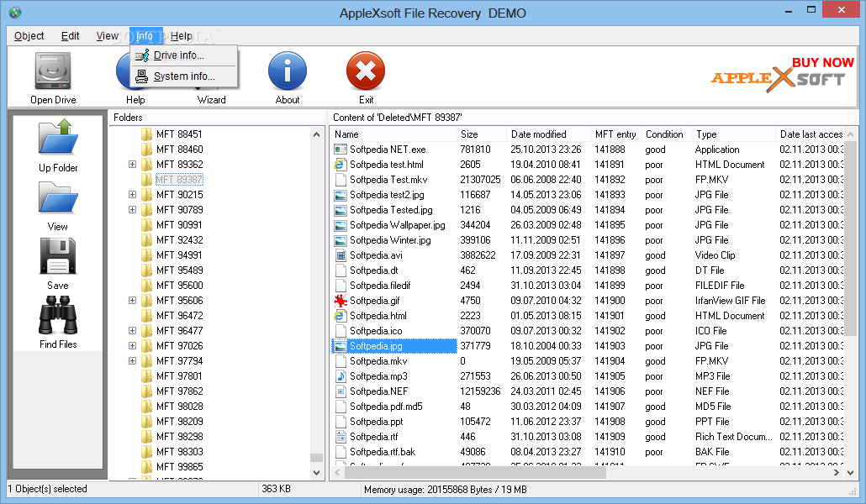Click the Softpedia.ico blank file icon

(x=341, y=331)
